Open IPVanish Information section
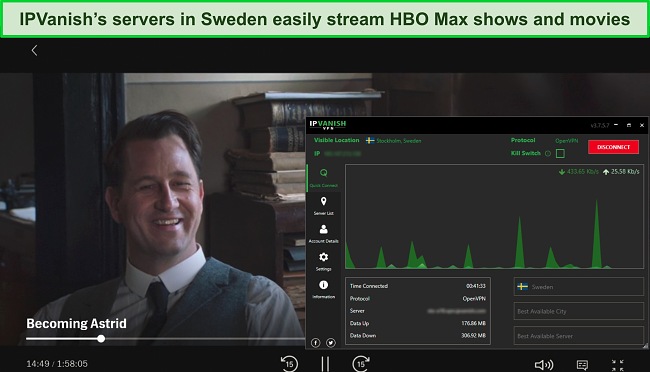 pyautogui.click(x=323, y=289)
